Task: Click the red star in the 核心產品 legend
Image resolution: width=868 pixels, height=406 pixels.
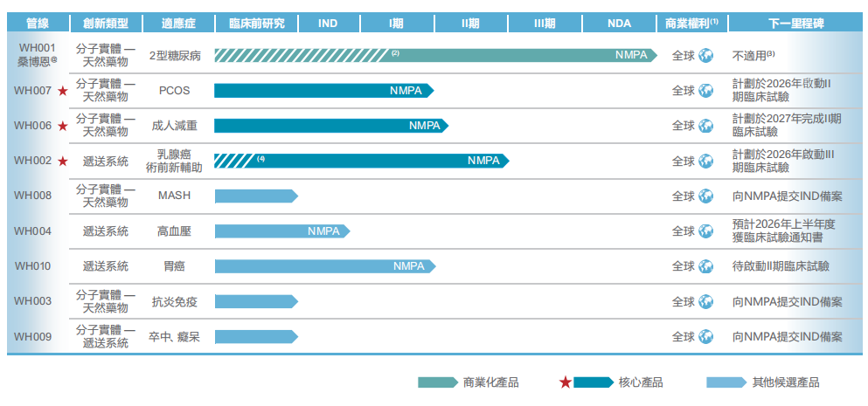Action: pyautogui.click(x=566, y=382)
